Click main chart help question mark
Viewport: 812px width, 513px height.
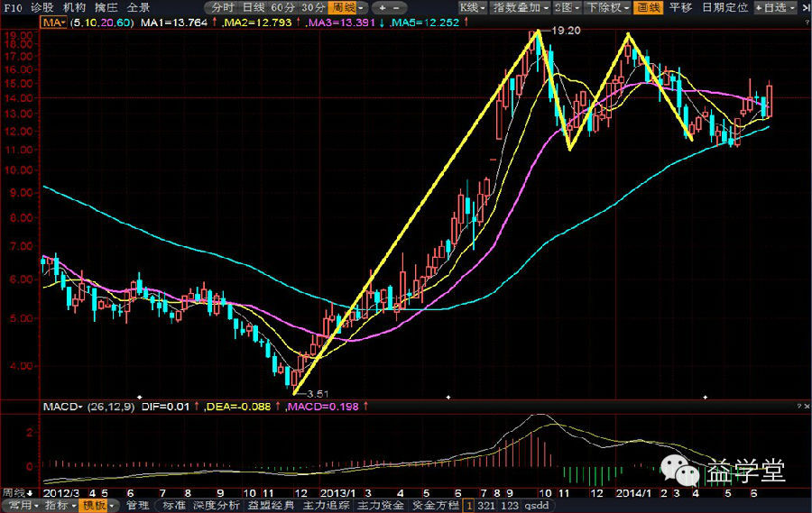click(807, 23)
